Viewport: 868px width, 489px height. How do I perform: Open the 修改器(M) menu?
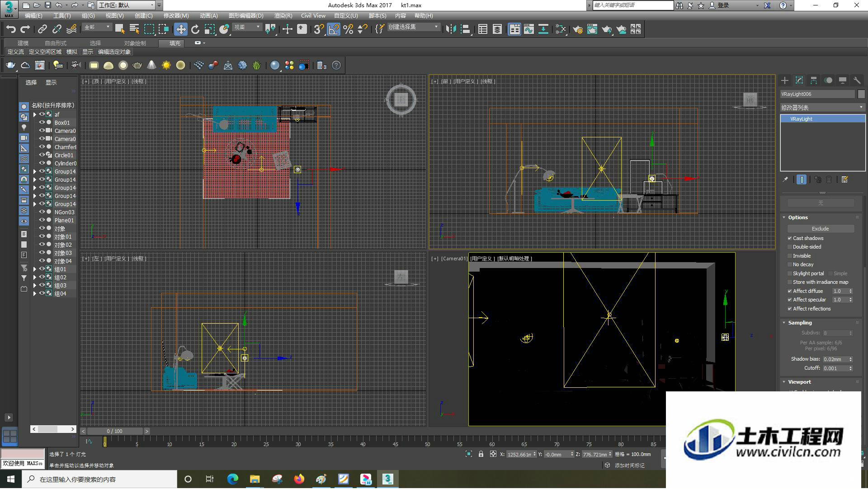click(176, 16)
